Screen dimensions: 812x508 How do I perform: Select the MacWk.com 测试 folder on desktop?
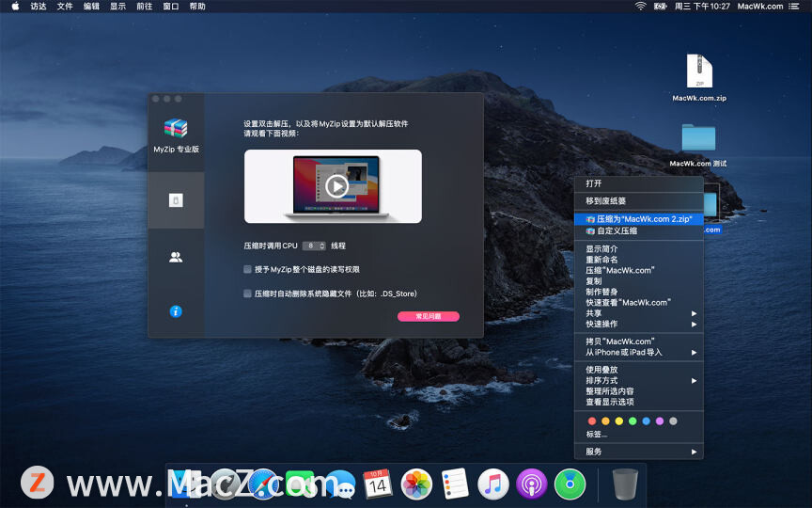click(698, 145)
